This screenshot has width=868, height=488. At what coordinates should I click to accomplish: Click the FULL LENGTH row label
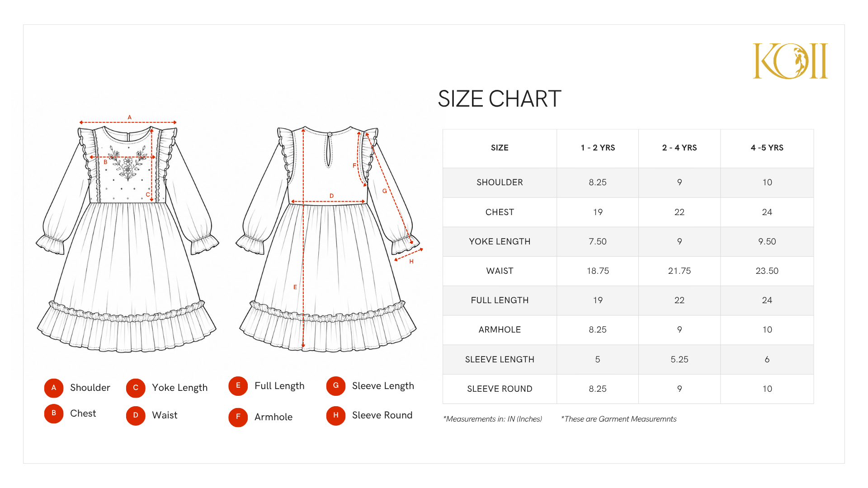(x=500, y=300)
